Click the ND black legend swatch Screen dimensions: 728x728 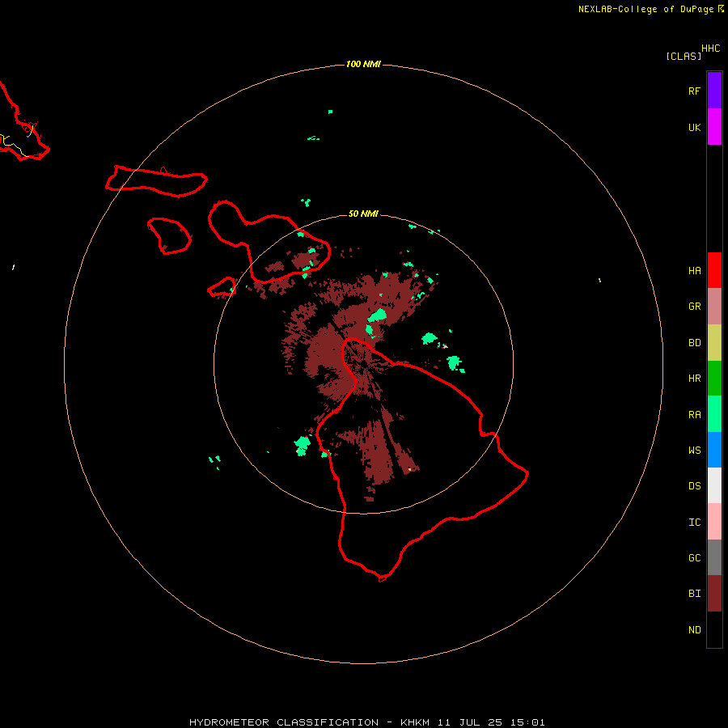pos(714,629)
